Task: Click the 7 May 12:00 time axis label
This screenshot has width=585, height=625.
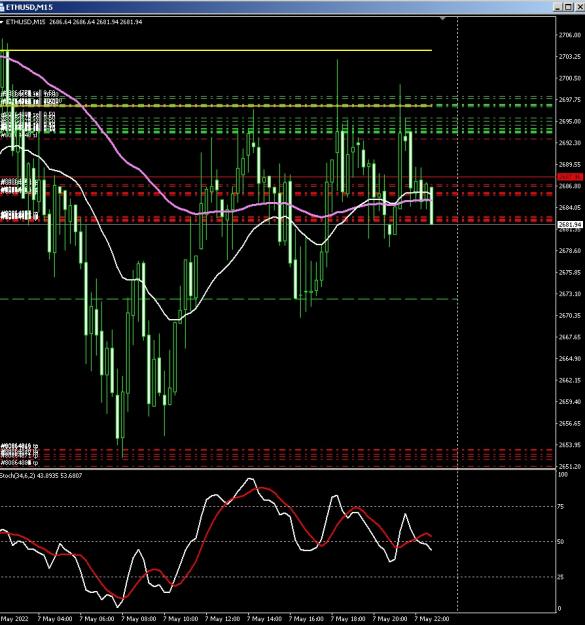Action: click(x=222, y=619)
